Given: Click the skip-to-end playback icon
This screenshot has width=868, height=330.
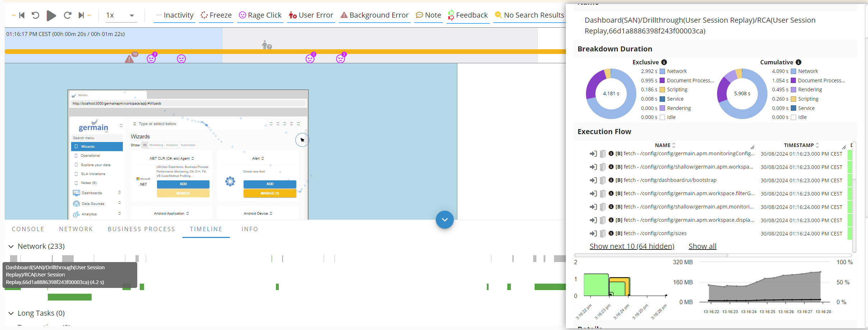Looking at the screenshot, I should pos(81,15).
